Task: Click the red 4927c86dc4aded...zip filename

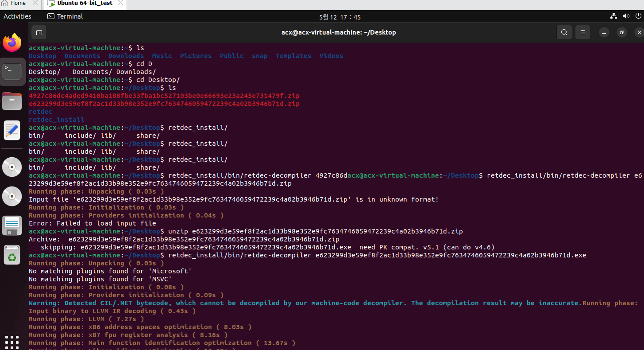Action: pos(164,96)
